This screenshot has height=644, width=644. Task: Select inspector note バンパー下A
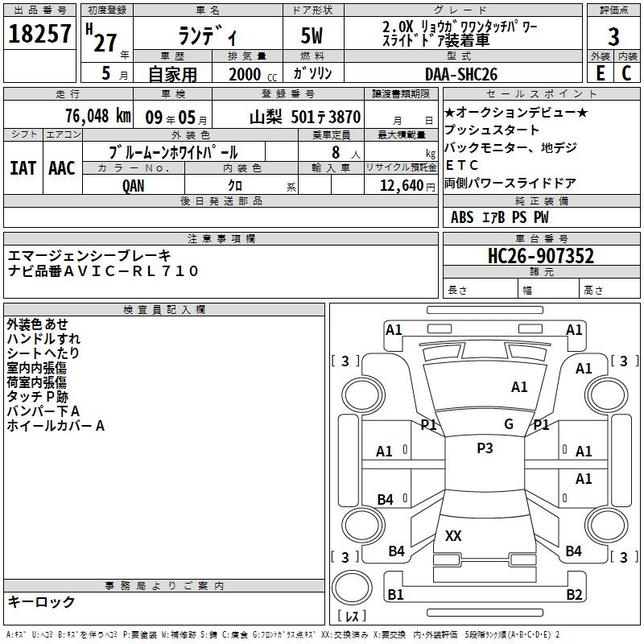(x=43, y=411)
